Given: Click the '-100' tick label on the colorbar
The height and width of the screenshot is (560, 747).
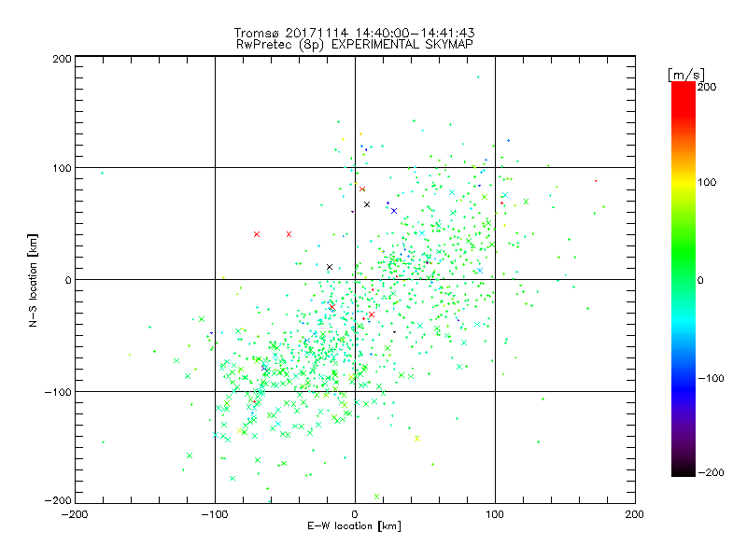Looking at the screenshot, I should pyautogui.click(x=711, y=378).
